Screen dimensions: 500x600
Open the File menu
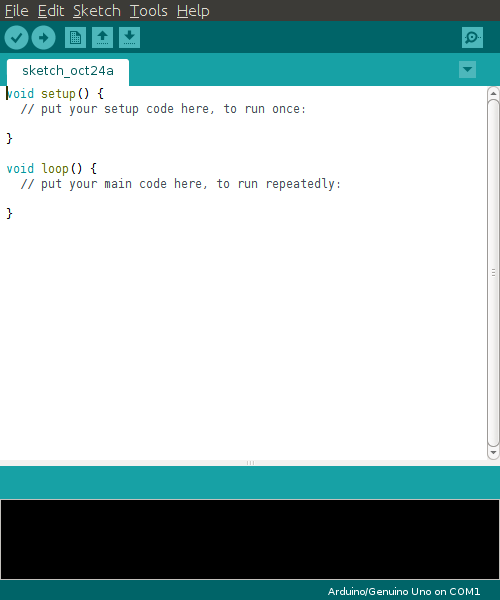pyautogui.click(x=16, y=11)
